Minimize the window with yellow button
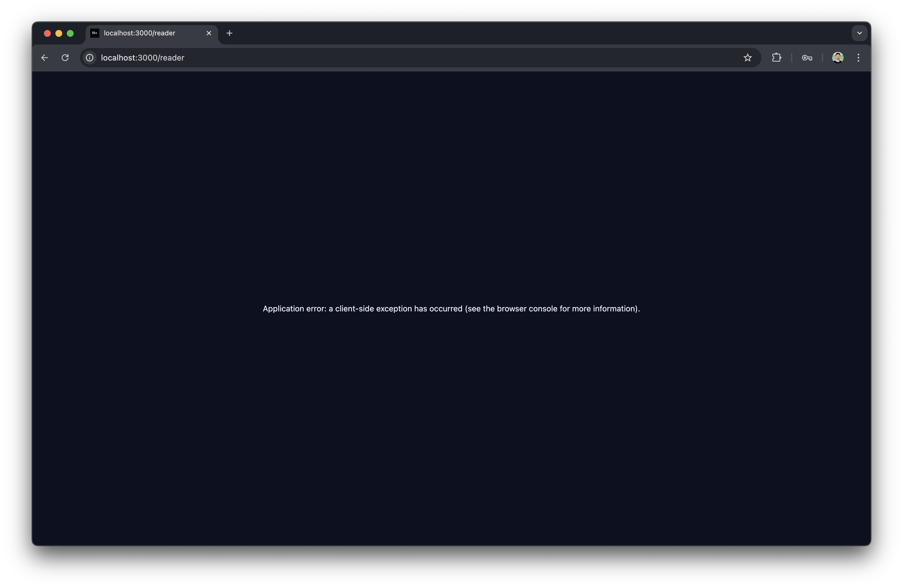Screen dimensions: 903x588 pos(59,33)
